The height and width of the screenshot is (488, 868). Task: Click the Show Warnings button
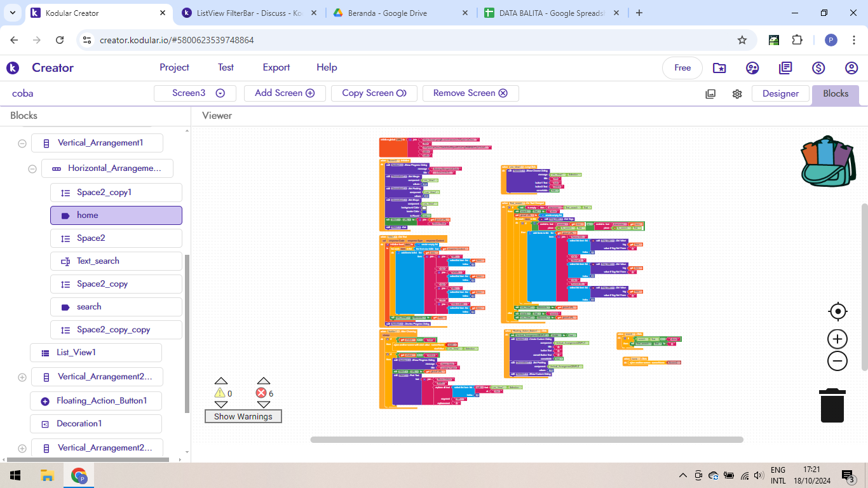243,416
